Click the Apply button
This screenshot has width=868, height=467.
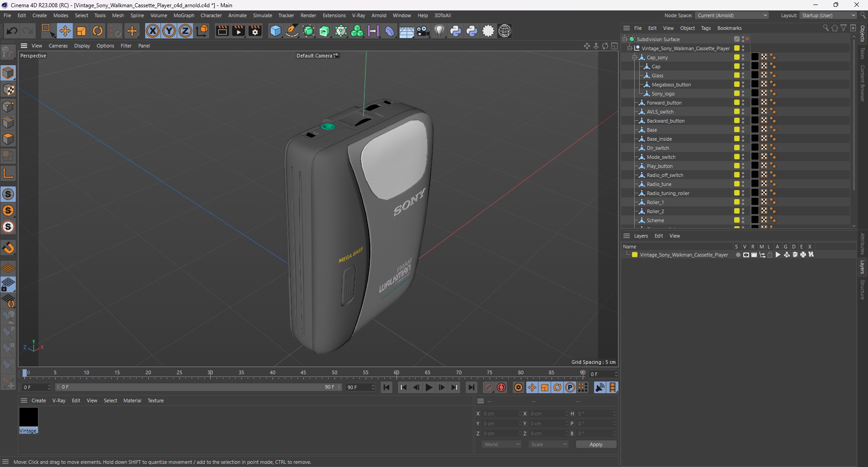pyautogui.click(x=596, y=444)
